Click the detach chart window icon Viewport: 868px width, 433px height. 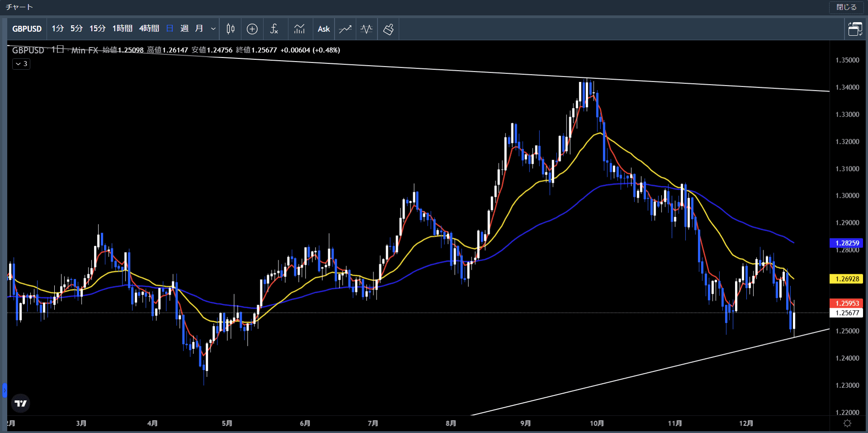pyautogui.click(x=855, y=29)
